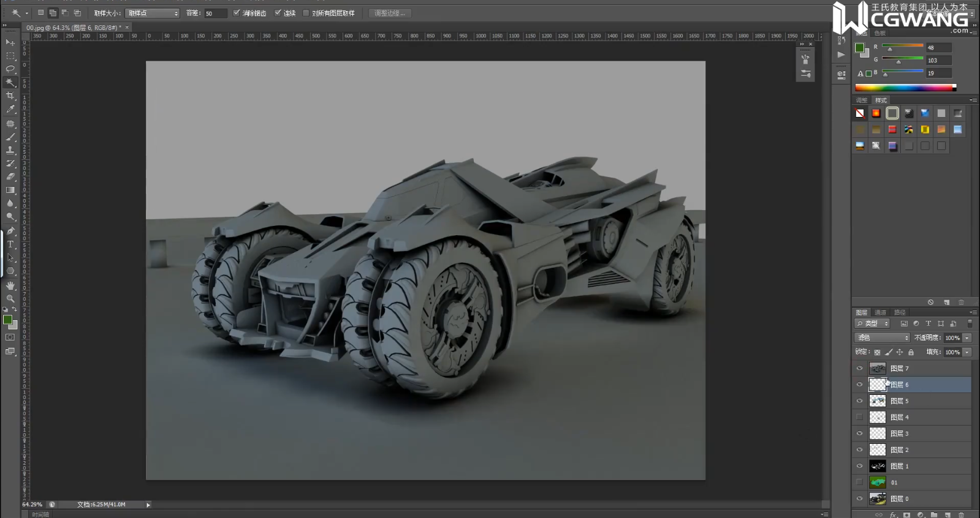Select the Eraser tool
The height and width of the screenshot is (518, 980).
10,177
